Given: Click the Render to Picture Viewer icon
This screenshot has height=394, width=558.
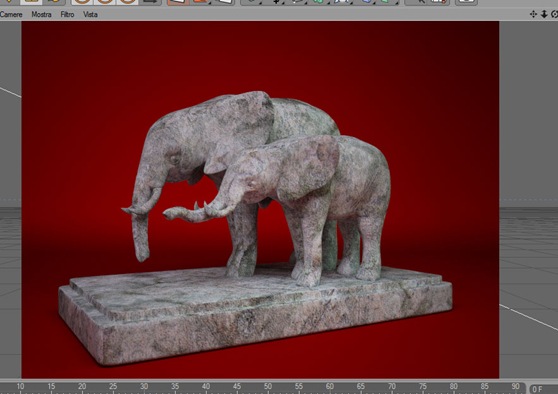Looking at the screenshot, I should pyautogui.click(x=200, y=2).
